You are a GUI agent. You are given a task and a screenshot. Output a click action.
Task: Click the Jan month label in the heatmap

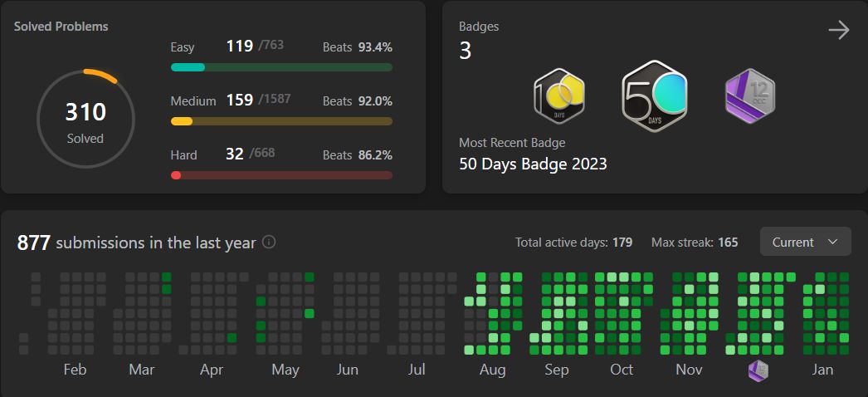click(x=822, y=370)
